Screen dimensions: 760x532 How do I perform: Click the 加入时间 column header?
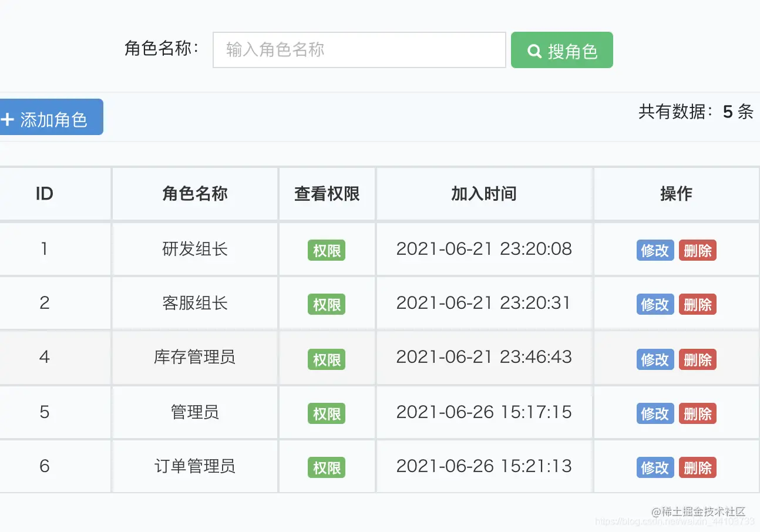coord(484,194)
